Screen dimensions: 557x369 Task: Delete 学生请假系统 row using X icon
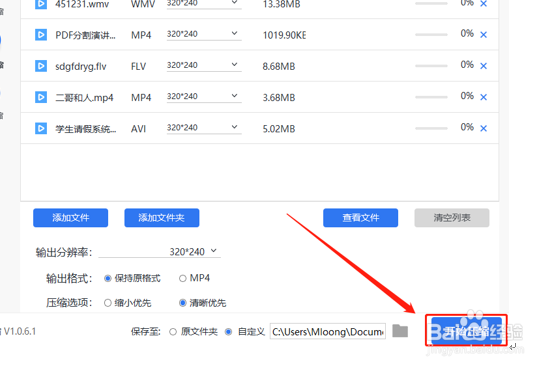point(483,128)
